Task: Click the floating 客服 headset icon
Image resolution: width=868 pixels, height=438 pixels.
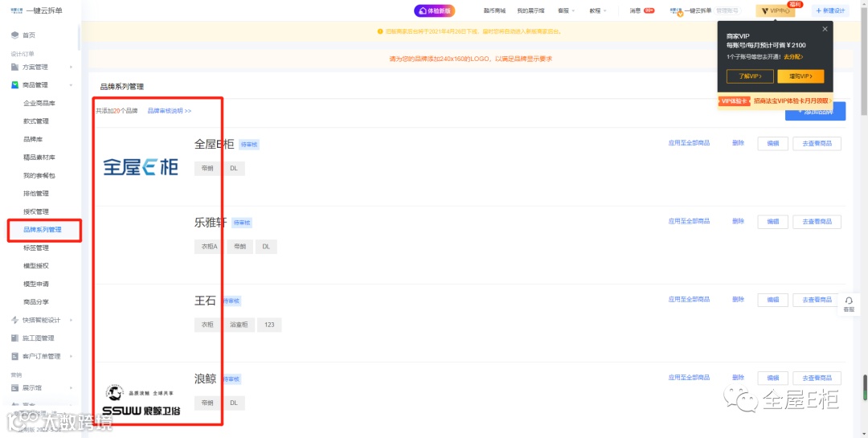Action: pos(849,304)
